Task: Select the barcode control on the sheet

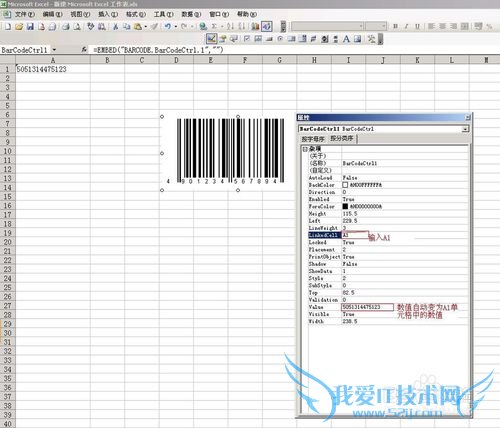Action: 230,152
